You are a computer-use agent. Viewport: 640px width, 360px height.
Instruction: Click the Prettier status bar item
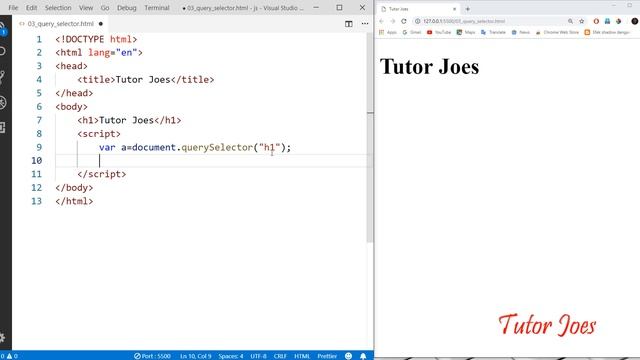[327, 356]
